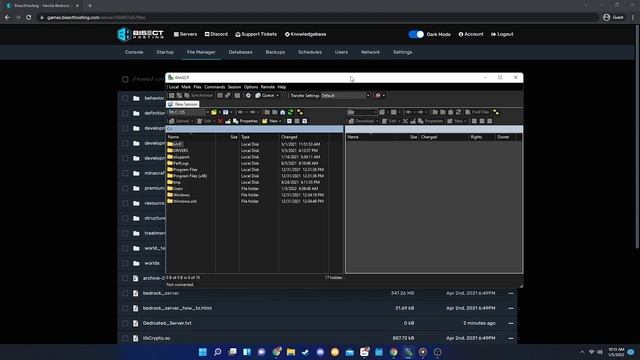Tick the checkbox beside structure folder row
The width and height of the screenshot is (640, 360).
[125, 218]
